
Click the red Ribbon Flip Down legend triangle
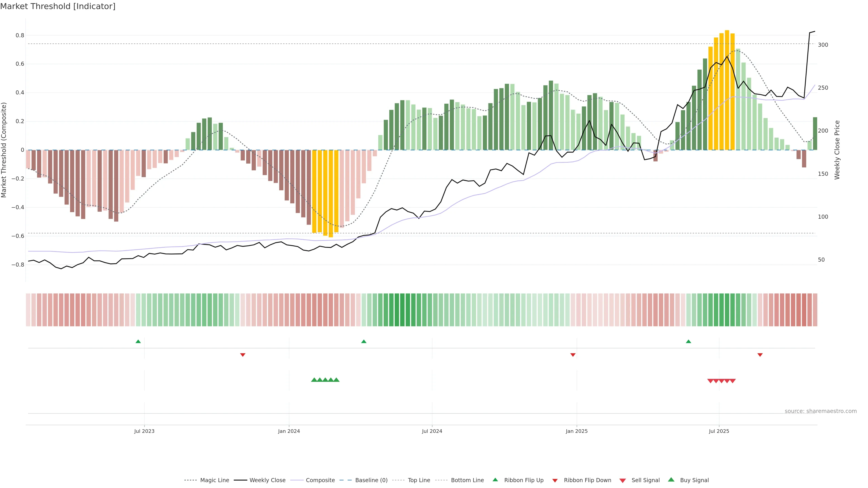pos(555,480)
